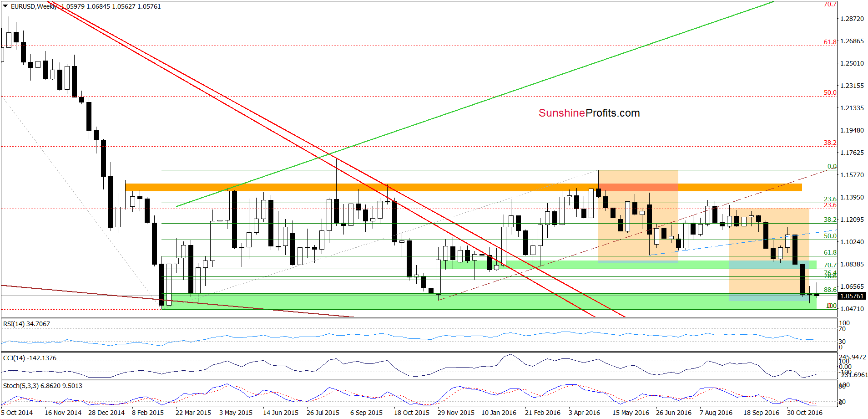Click the 1.13950 price axis label
Screen dimensions: 868x419
tap(852, 197)
